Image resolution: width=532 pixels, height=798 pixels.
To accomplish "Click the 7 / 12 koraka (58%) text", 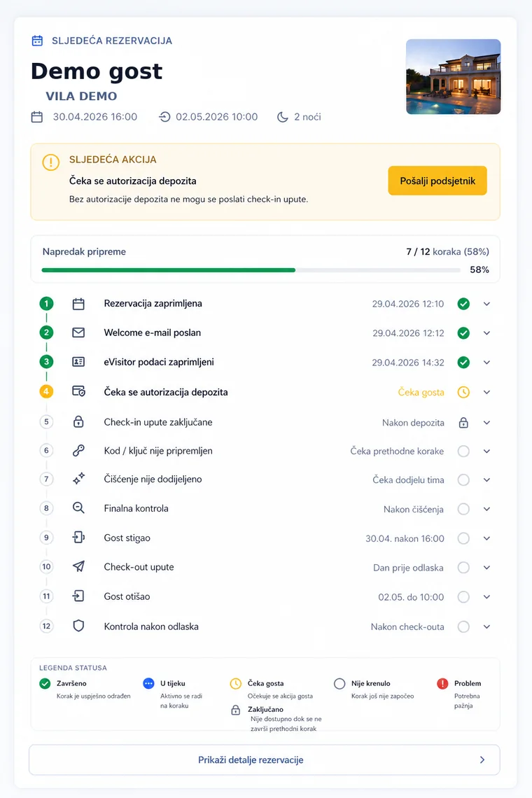I will tap(447, 251).
